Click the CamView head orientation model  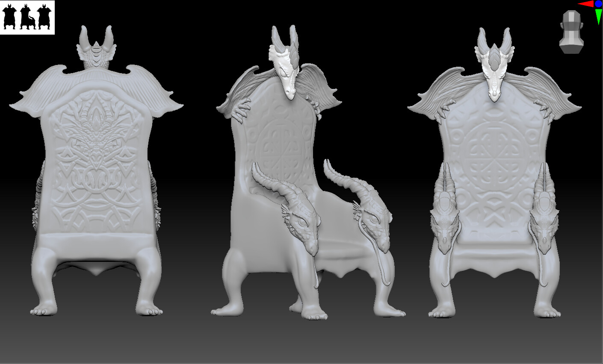(x=571, y=32)
